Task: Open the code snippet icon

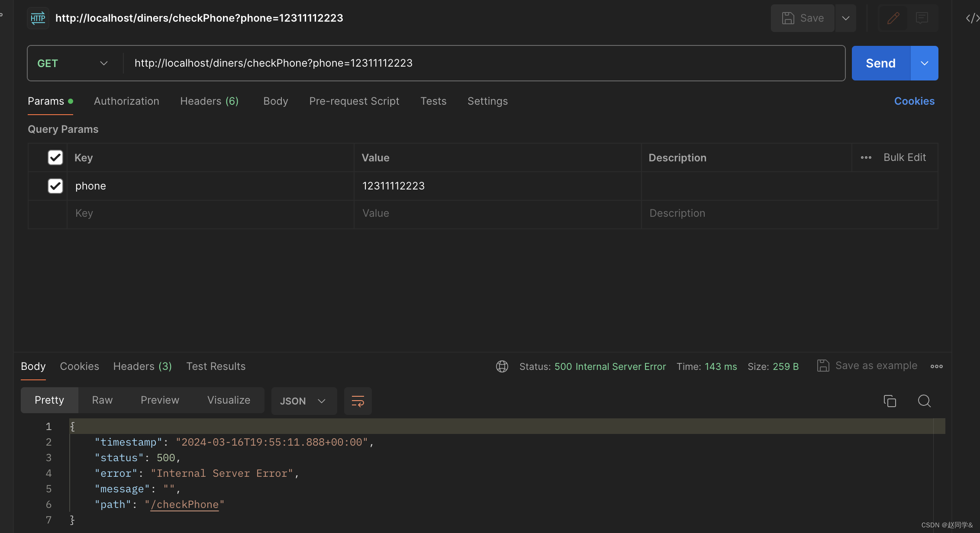Action: click(972, 18)
